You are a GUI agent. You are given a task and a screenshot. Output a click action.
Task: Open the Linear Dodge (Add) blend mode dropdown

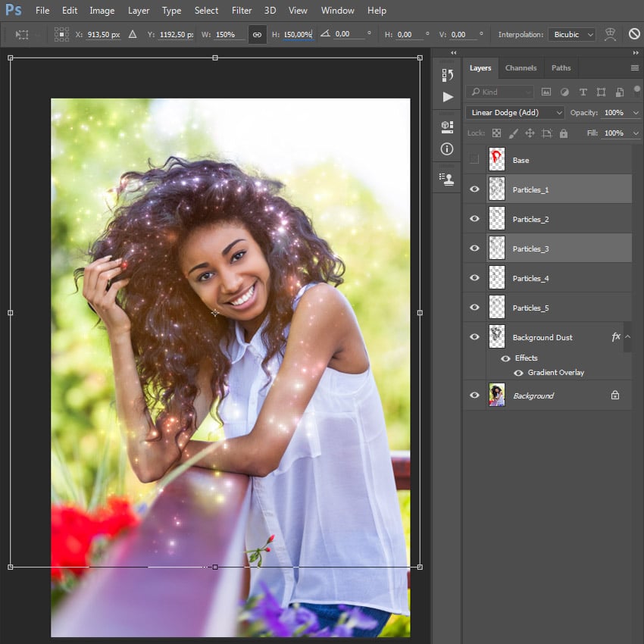(x=515, y=113)
